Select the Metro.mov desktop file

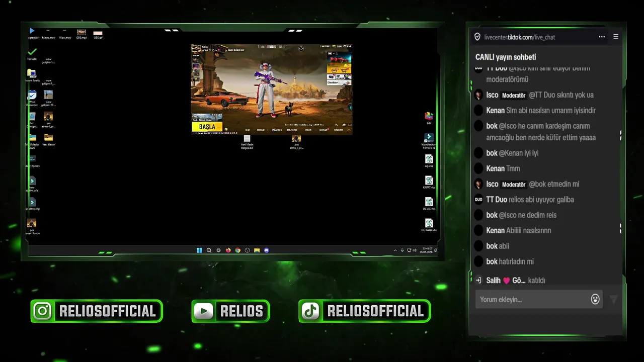(48, 34)
